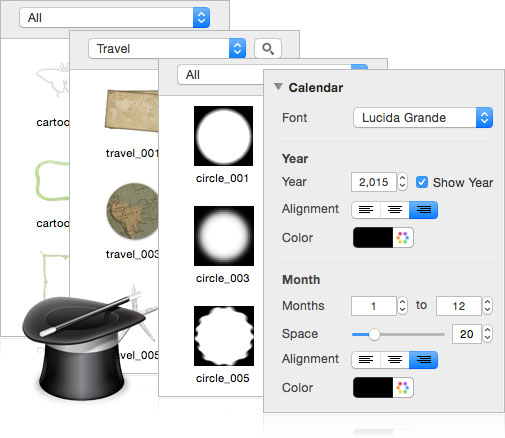
Task: Click the circle_003 label
Action: 223,278
